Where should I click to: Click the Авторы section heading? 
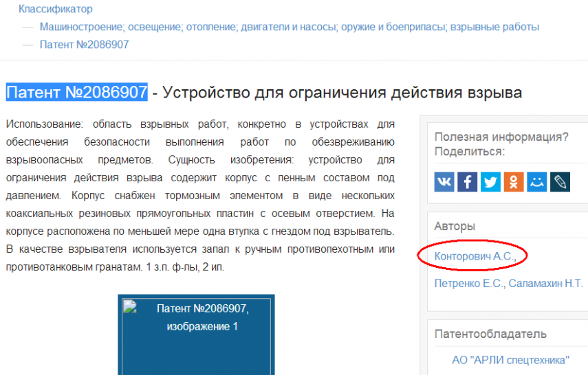[455, 226]
